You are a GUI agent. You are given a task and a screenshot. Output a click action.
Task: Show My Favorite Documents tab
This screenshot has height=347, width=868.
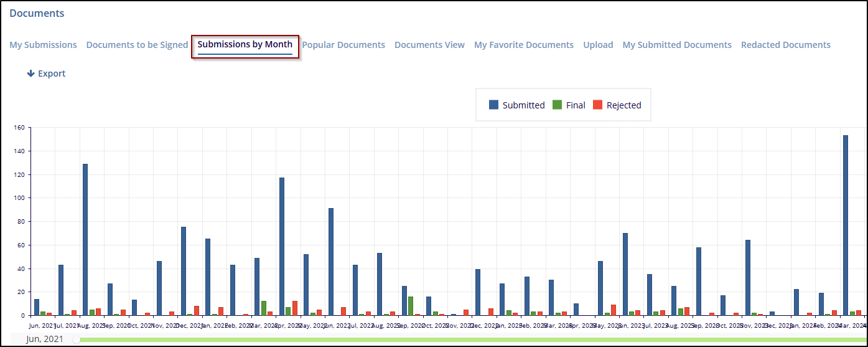point(523,45)
